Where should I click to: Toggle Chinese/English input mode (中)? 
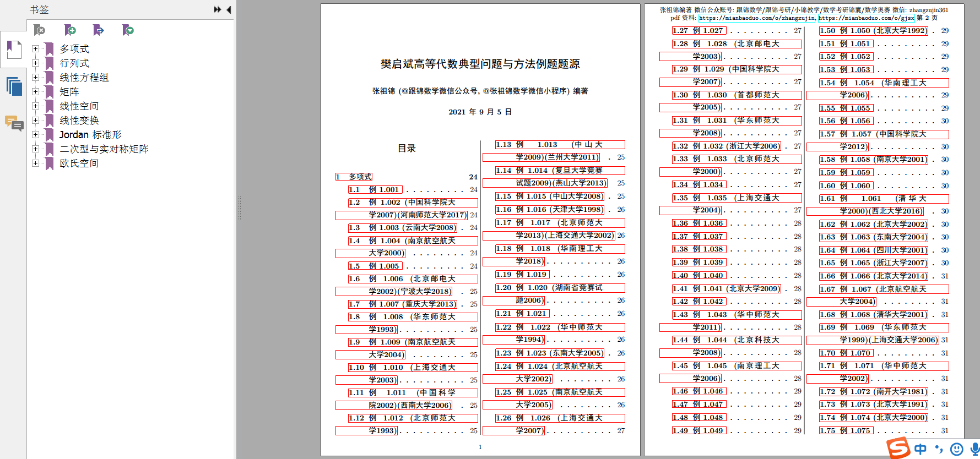pyautogui.click(x=921, y=449)
